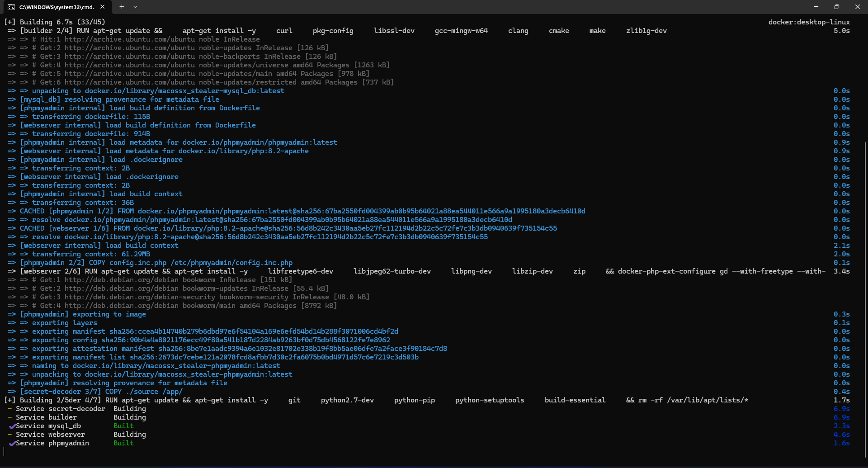Restore down the terminal window
868x468 pixels.
click(x=837, y=7)
